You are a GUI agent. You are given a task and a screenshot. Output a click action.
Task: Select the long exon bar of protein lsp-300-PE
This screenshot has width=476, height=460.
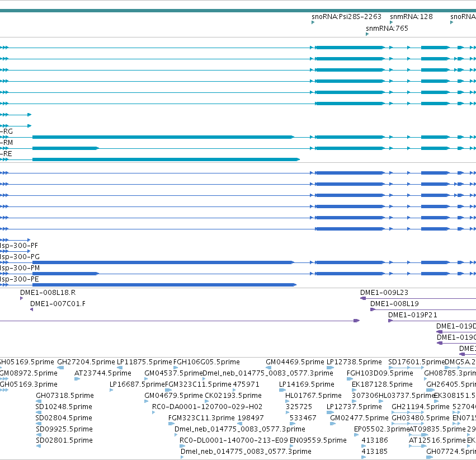coord(164,285)
